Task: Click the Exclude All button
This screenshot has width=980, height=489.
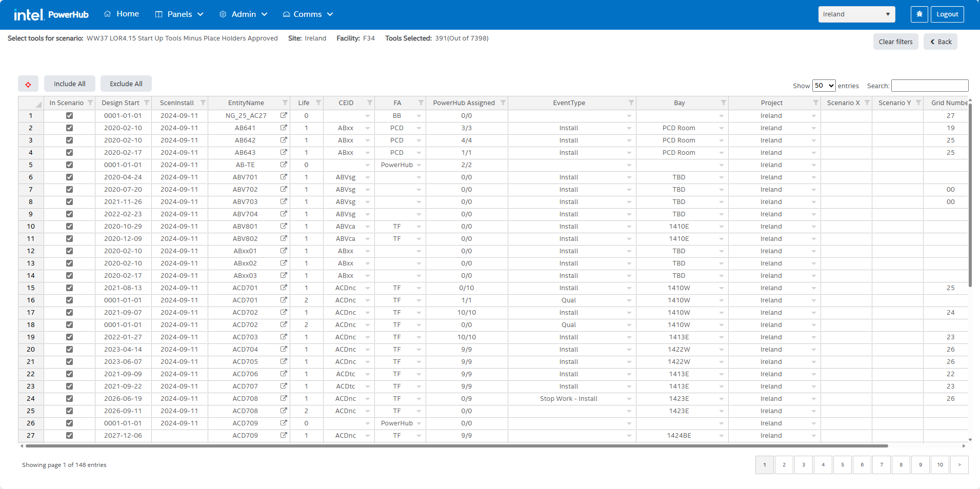Action: [126, 84]
